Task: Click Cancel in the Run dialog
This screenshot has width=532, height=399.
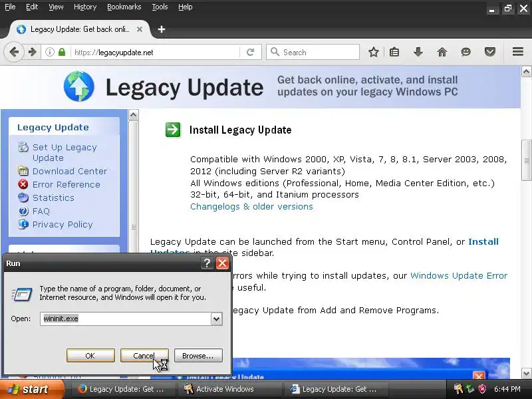Action: pos(144,356)
